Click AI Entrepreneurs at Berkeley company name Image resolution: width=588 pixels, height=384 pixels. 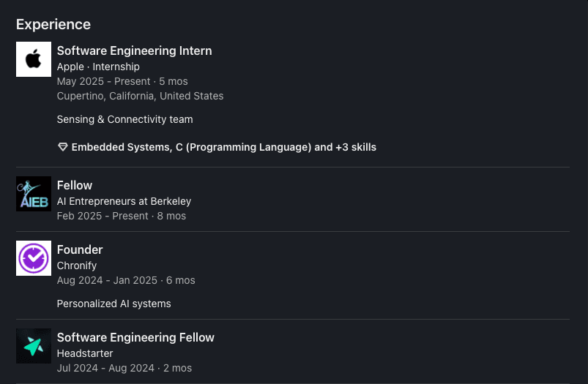(x=124, y=201)
